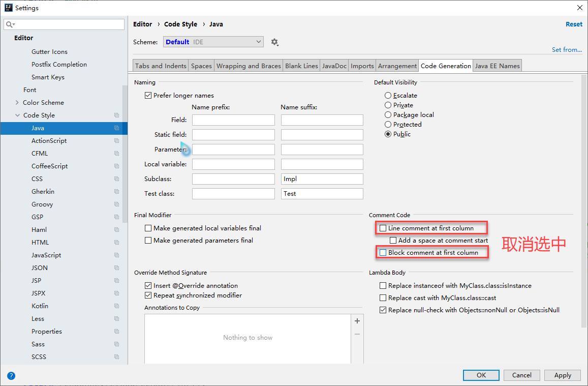Click the Reset link

pos(574,24)
